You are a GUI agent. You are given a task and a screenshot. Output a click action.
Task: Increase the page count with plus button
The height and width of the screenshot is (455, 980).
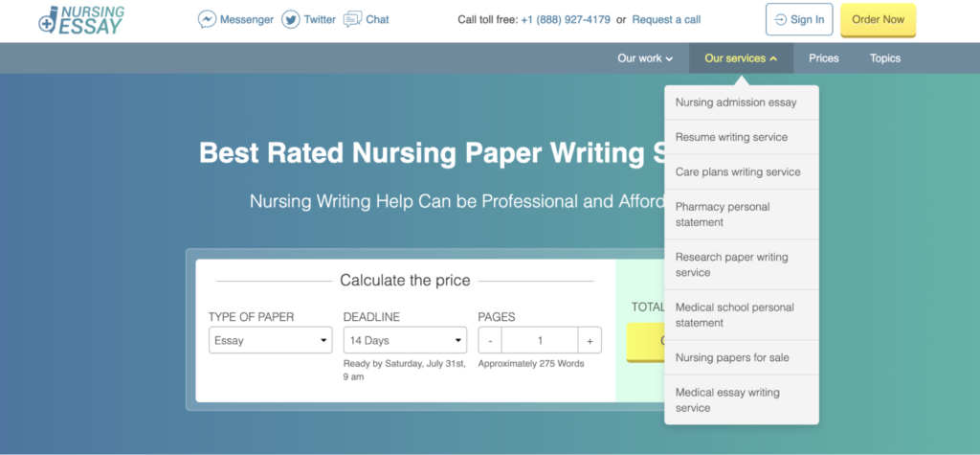tap(590, 340)
